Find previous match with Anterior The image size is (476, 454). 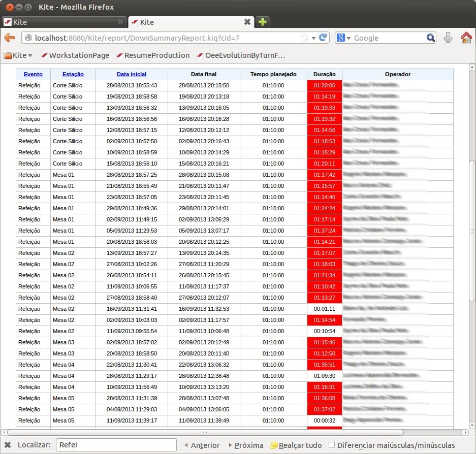[x=202, y=445]
